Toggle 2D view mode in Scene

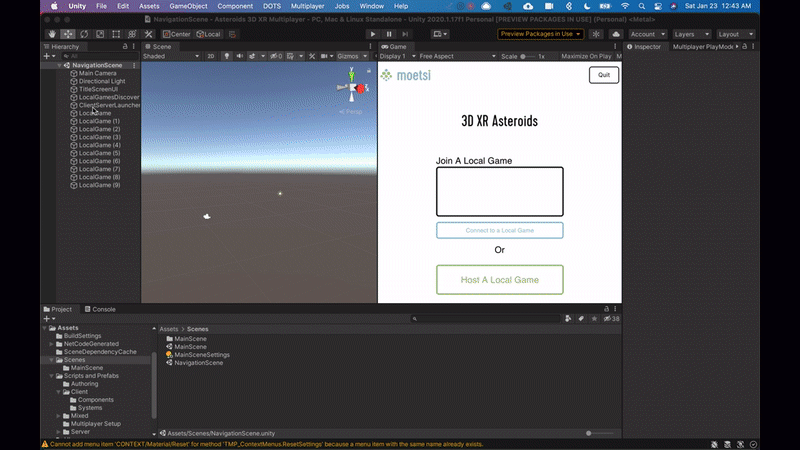211,57
